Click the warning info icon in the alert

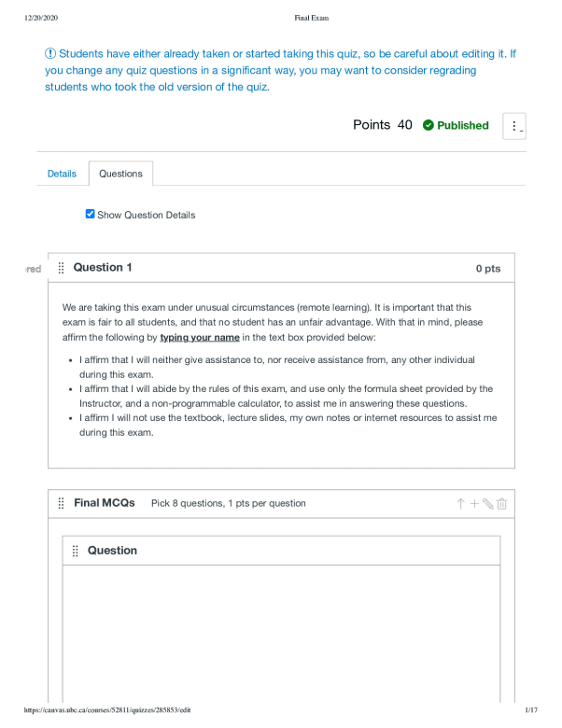tap(50, 54)
